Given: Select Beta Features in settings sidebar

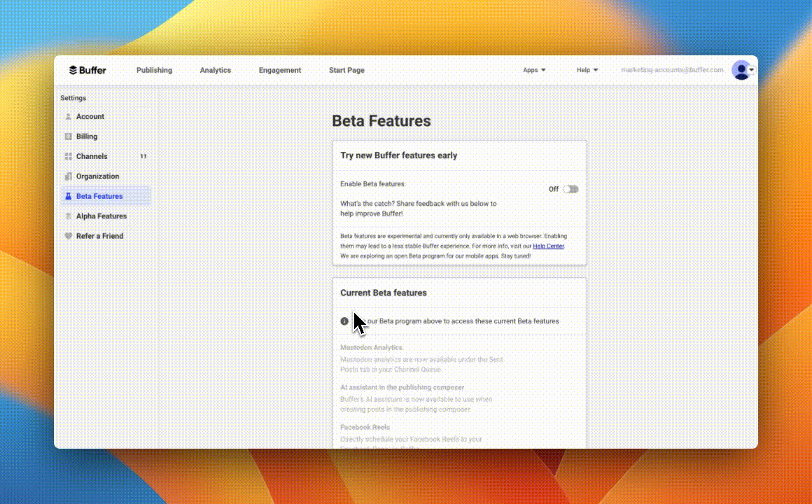Looking at the screenshot, I should [106, 196].
